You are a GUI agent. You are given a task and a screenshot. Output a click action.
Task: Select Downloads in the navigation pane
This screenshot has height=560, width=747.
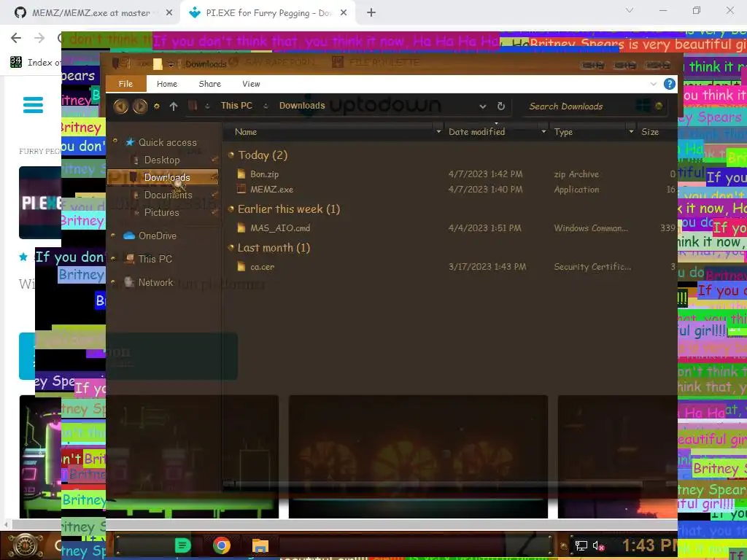tap(167, 177)
